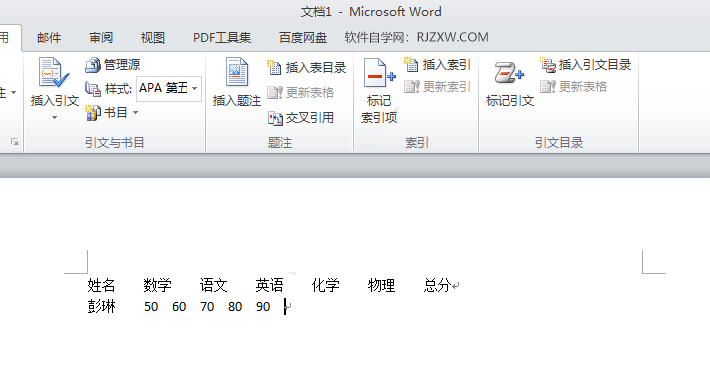This screenshot has height=374, width=710.
Task: Open the 视图 tab
Action: click(153, 38)
